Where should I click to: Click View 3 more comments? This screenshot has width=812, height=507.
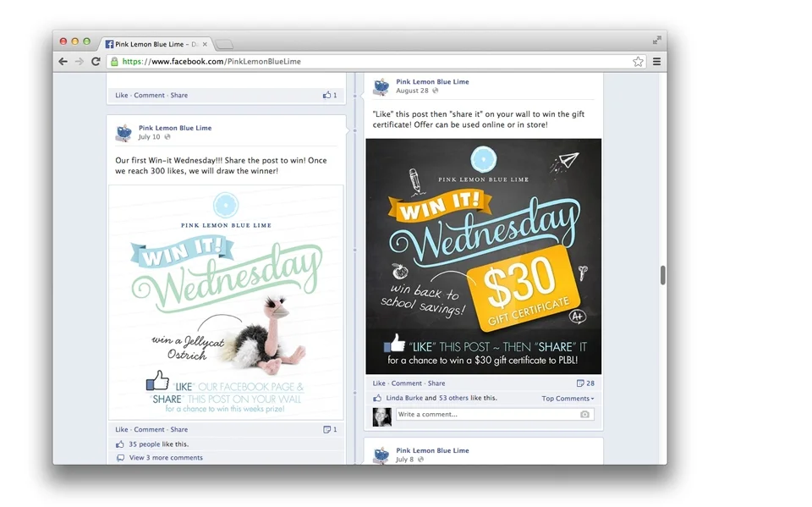click(x=166, y=458)
